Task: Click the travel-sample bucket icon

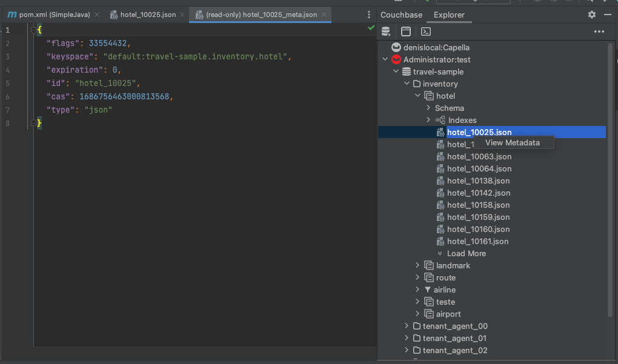Action: (407, 71)
